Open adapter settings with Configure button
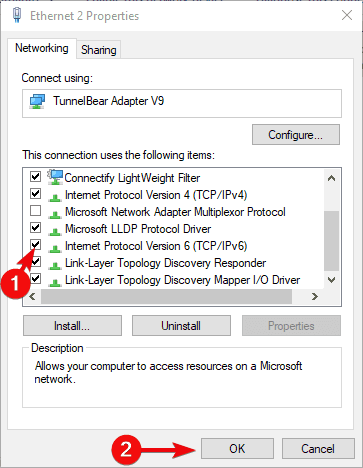Image resolution: width=363 pixels, height=468 pixels. point(296,135)
